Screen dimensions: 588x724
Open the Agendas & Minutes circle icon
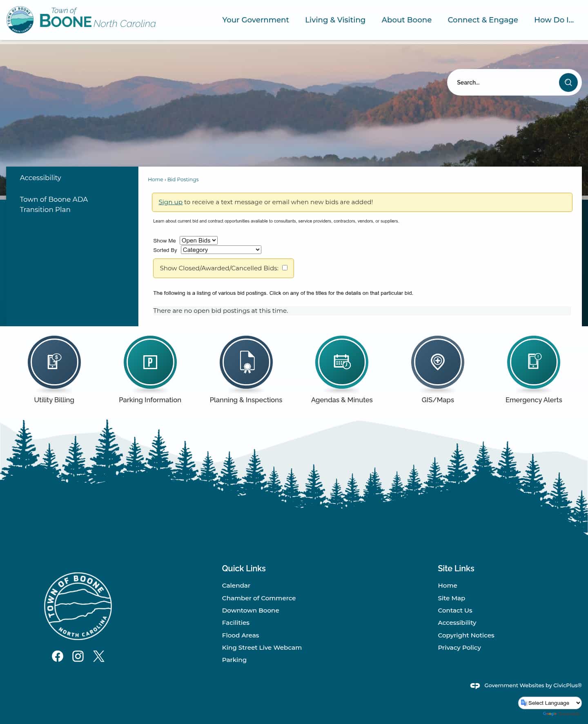click(x=342, y=362)
